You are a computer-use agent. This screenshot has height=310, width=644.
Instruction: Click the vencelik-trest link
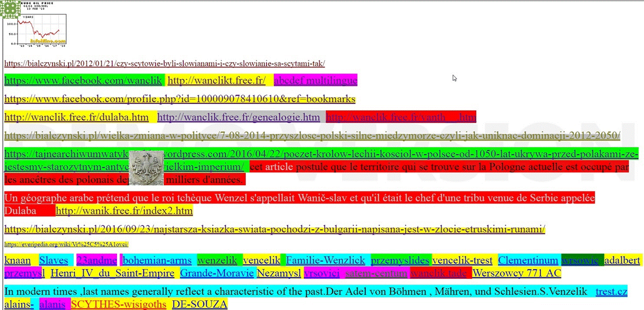click(x=462, y=261)
